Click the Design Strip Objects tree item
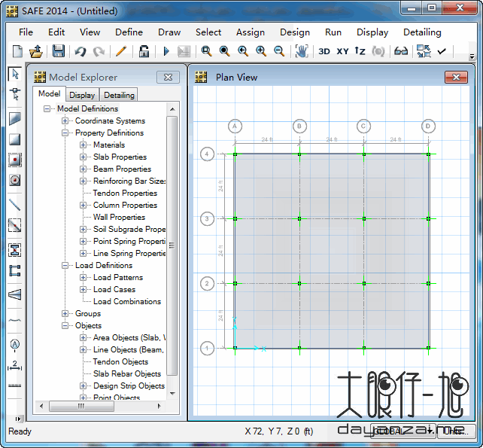Screen dimensions: 483x448 point(129,386)
